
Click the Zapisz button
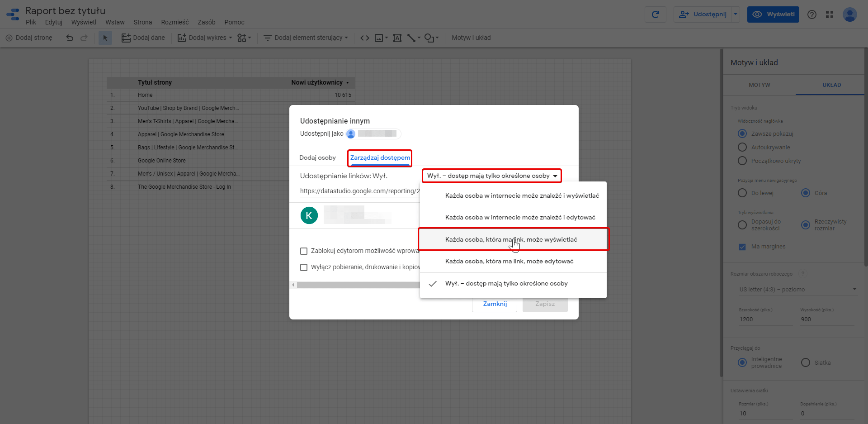tap(545, 304)
